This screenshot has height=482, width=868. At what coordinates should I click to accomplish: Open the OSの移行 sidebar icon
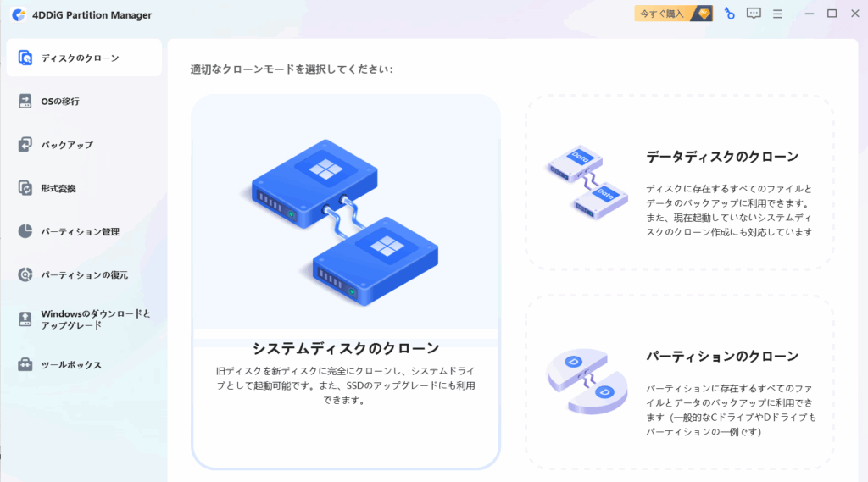25,102
